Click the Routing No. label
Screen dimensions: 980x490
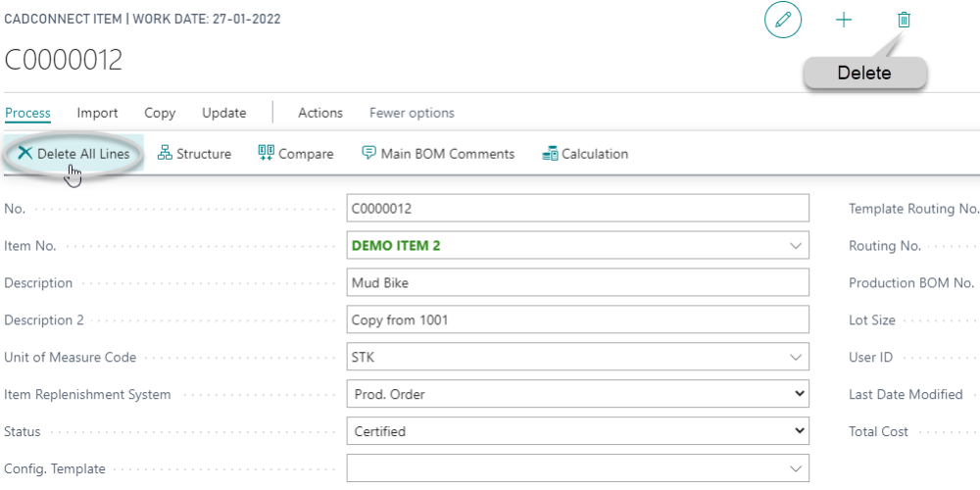coord(884,246)
